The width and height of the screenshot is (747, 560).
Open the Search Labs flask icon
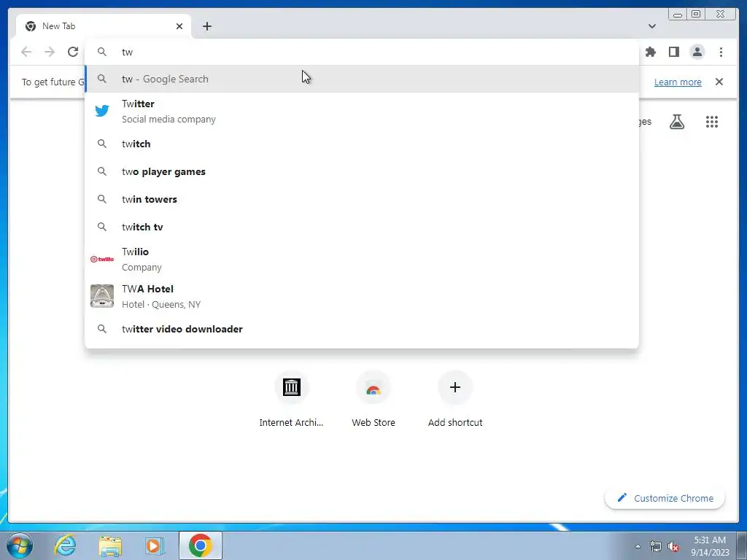tap(676, 122)
